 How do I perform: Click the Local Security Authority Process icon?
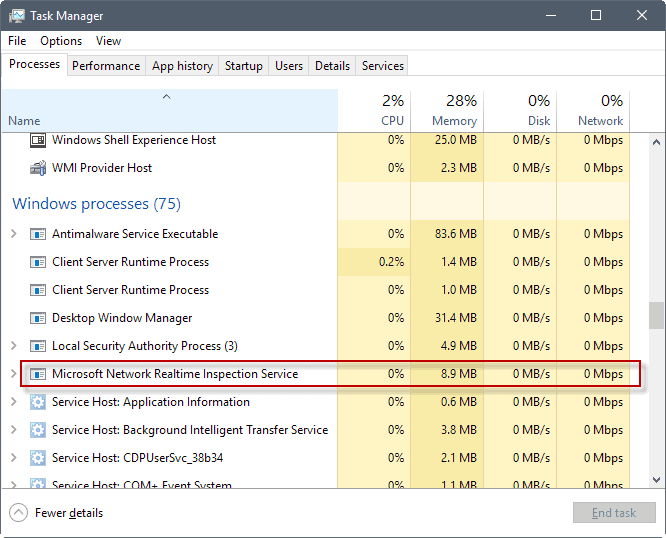(x=38, y=346)
